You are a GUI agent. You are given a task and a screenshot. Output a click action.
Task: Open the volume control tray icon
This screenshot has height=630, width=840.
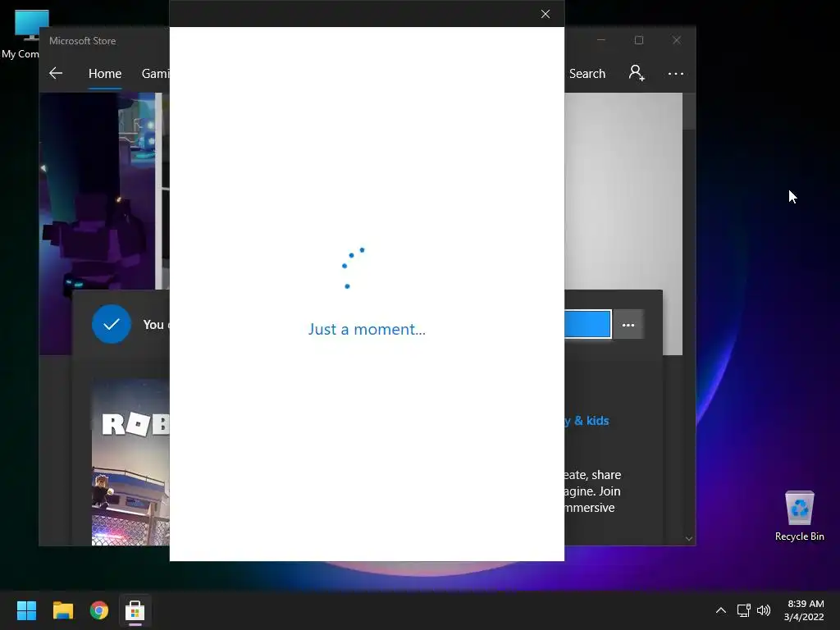point(764,610)
